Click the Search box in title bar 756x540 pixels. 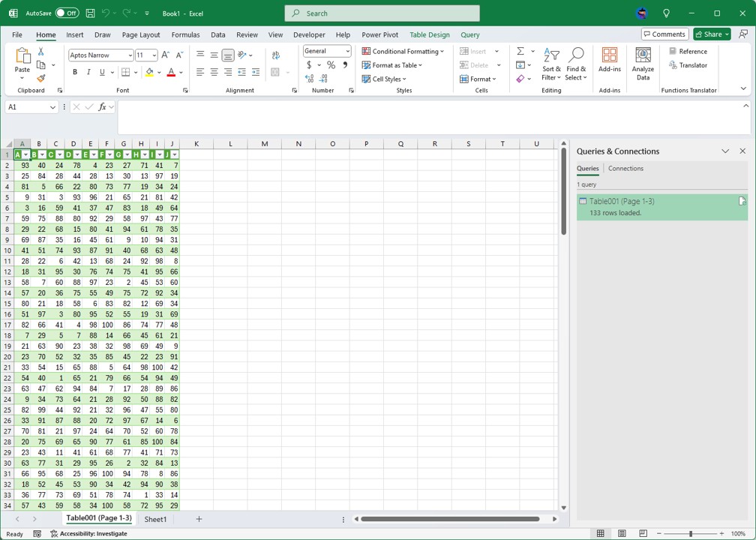tap(382, 13)
